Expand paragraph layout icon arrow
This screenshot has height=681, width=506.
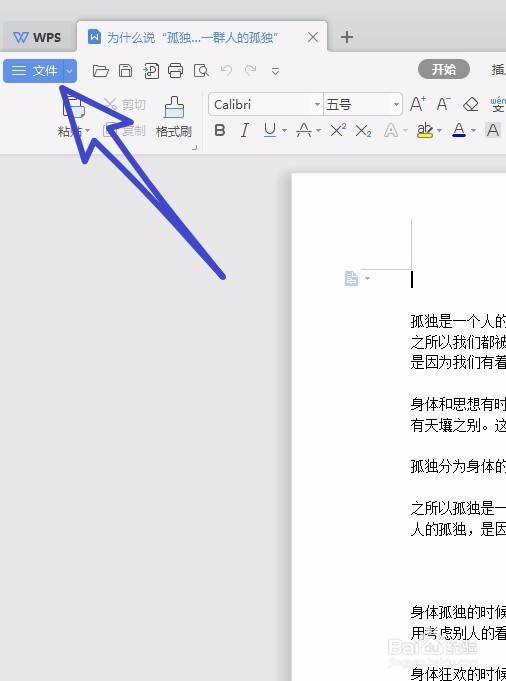(367, 278)
